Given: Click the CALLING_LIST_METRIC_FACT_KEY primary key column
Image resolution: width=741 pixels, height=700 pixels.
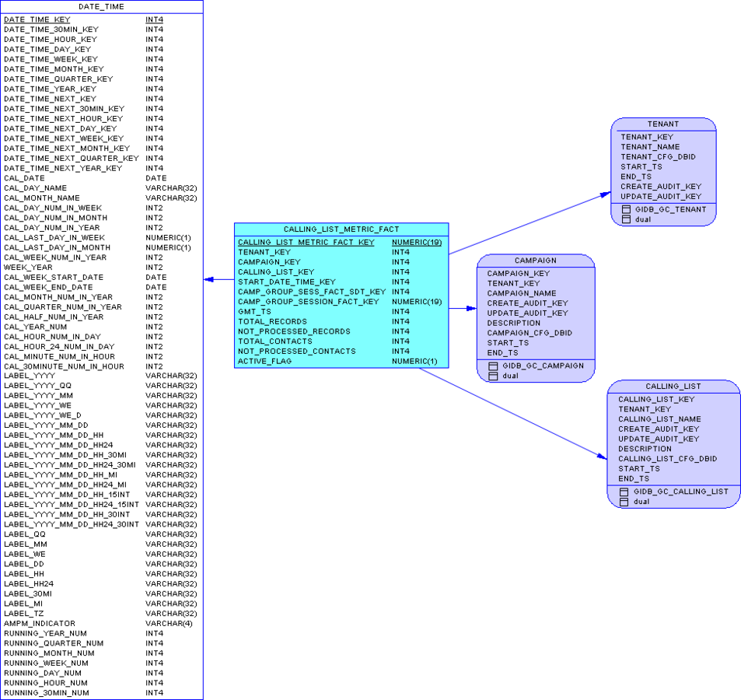Looking at the screenshot, I should click(x=306, y=243).
